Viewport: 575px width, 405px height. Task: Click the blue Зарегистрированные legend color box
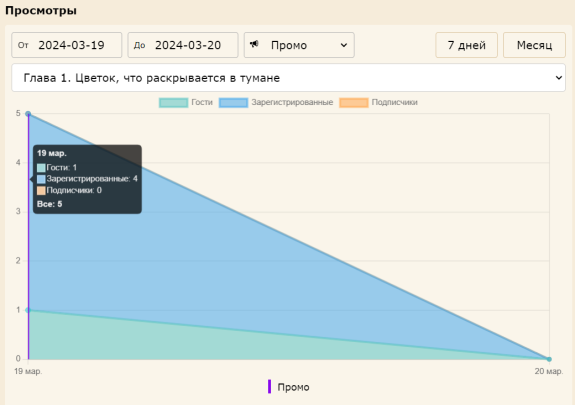point(233,103)
